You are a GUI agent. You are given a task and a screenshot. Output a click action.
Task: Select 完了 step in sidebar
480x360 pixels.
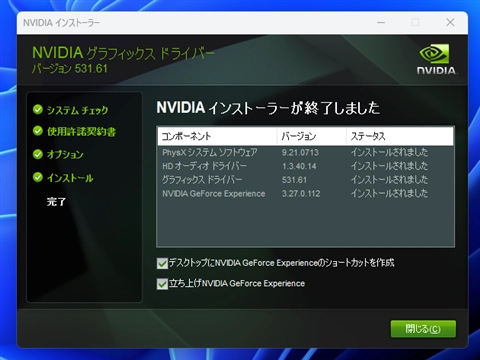pos(56,201)
